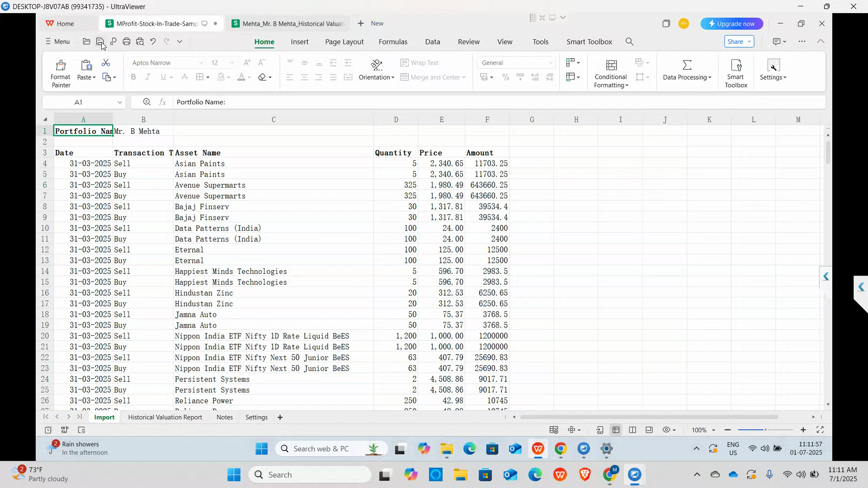Click the Undo arrow icon
This screenshot has width=868, height=488.
153,42
